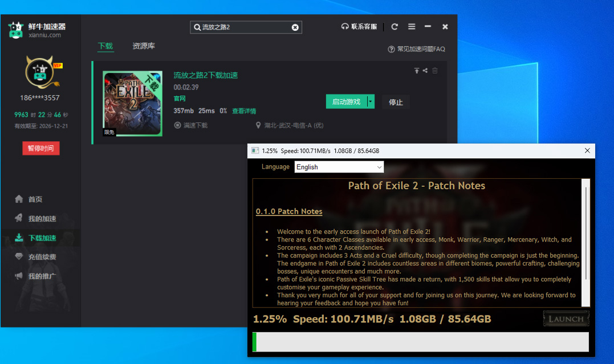Viewport: 614px width, 364px height.
Task: Click the red Pause Time button
Action: pyautogui.click(x=40, y=148)
